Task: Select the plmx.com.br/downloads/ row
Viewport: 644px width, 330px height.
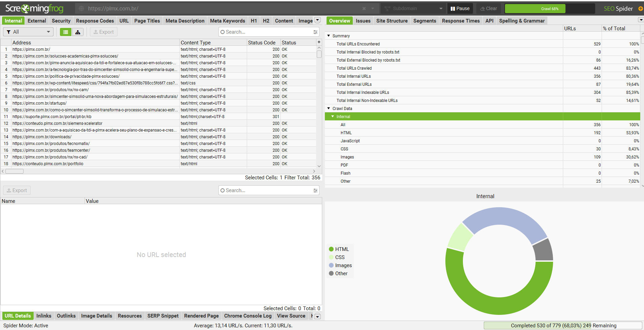Action: click(x=158, y=137)
